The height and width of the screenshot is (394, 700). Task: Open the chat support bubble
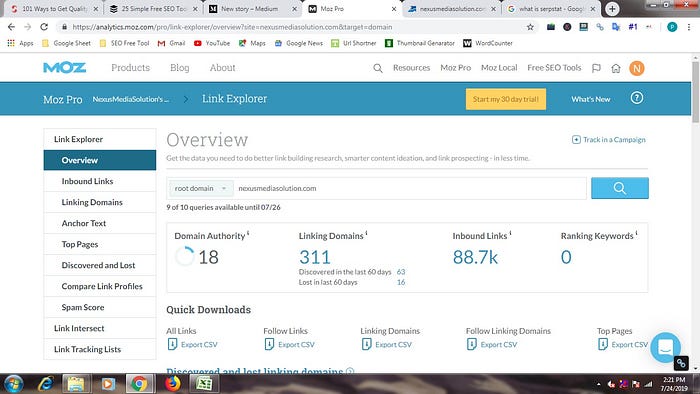click(665, 347)
